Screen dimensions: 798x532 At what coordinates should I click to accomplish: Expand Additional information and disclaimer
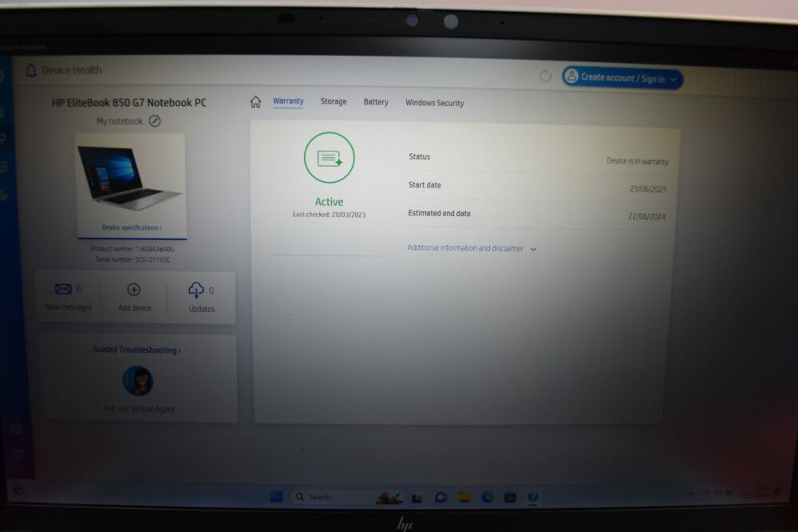pyautogui.click(x=472, y=248)
